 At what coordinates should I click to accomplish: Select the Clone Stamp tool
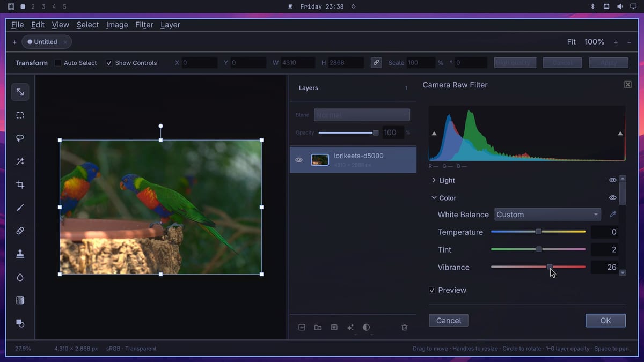click(20, 254)
